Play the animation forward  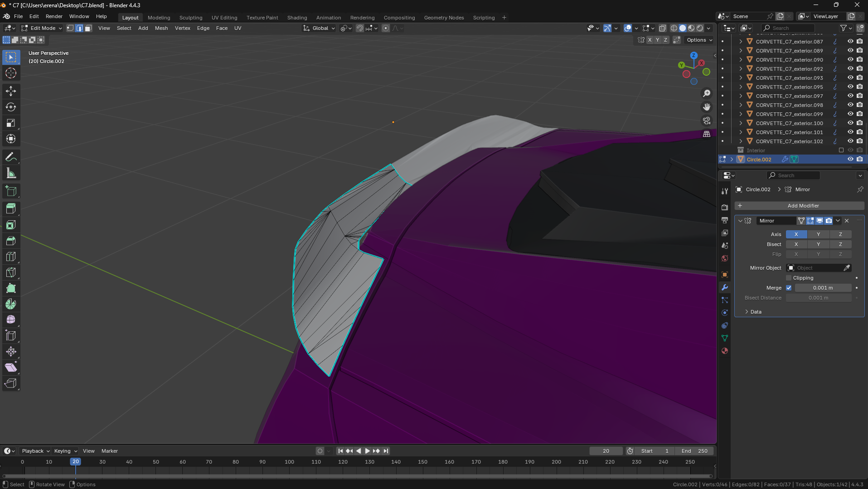click(367, 451)
